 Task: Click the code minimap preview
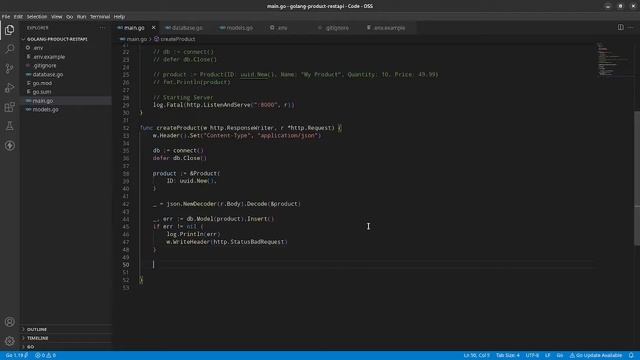(614, 59)
